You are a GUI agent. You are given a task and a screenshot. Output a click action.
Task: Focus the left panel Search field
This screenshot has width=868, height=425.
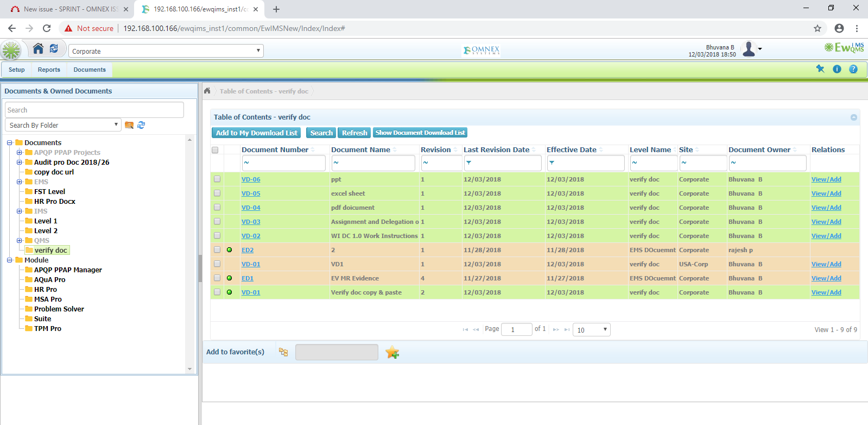tap(94, 110)
